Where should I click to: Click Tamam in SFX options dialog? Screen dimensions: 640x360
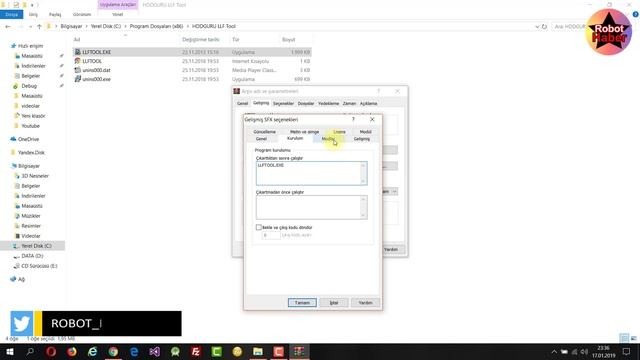(x=302, y=302)
